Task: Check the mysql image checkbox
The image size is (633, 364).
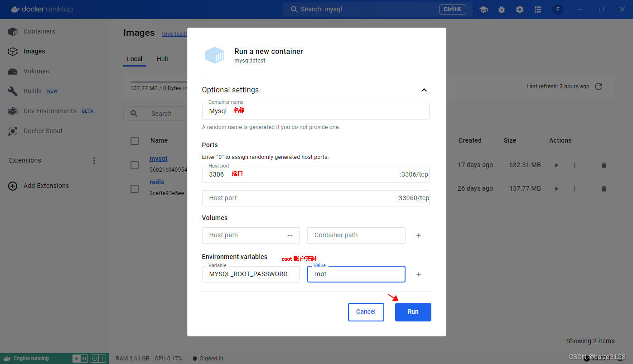Action: 135,165
